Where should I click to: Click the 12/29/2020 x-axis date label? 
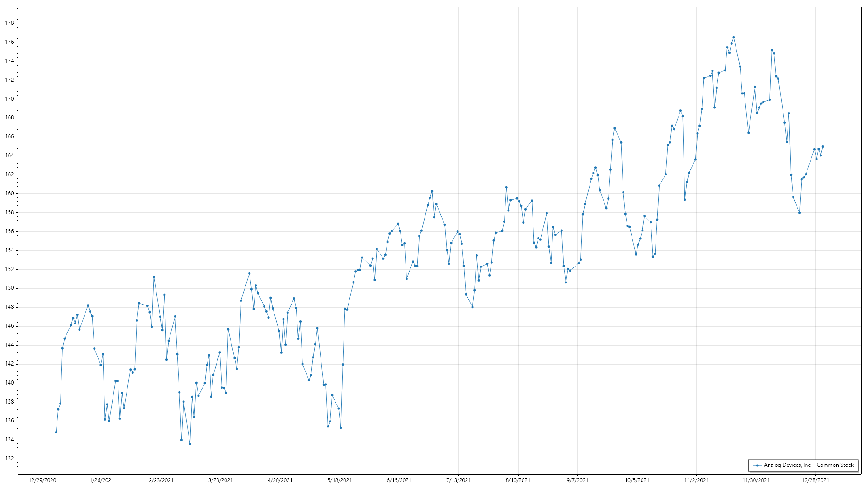coord(42,480)
